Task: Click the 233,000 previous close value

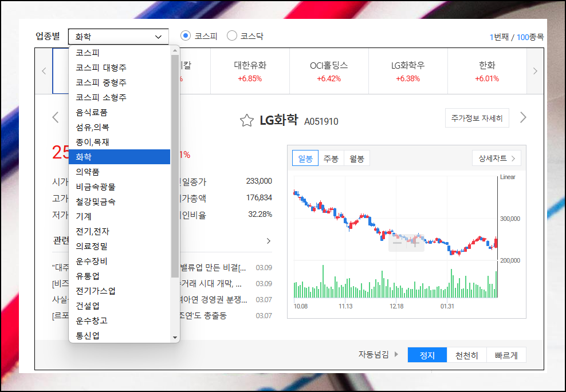Action: (x=259, y=181)
